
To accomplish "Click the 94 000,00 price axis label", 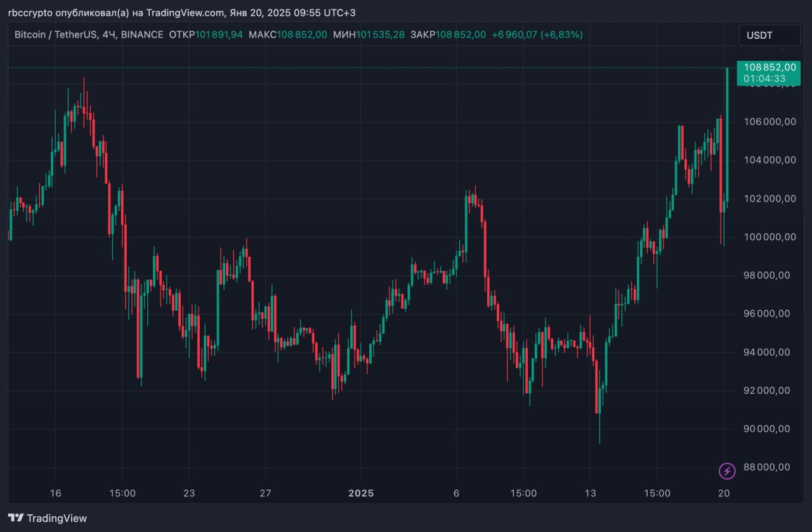I will pos(768,352).
